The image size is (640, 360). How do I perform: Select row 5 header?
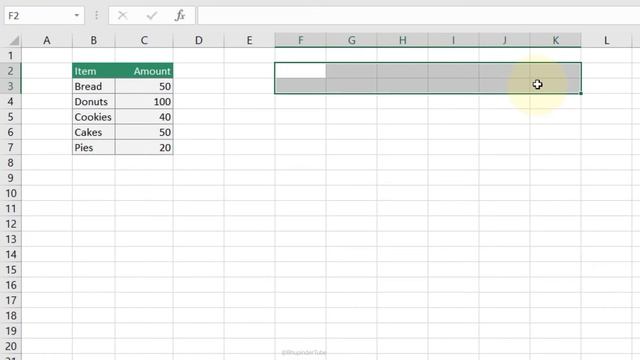pyautogui.click(x=11, y=117)
